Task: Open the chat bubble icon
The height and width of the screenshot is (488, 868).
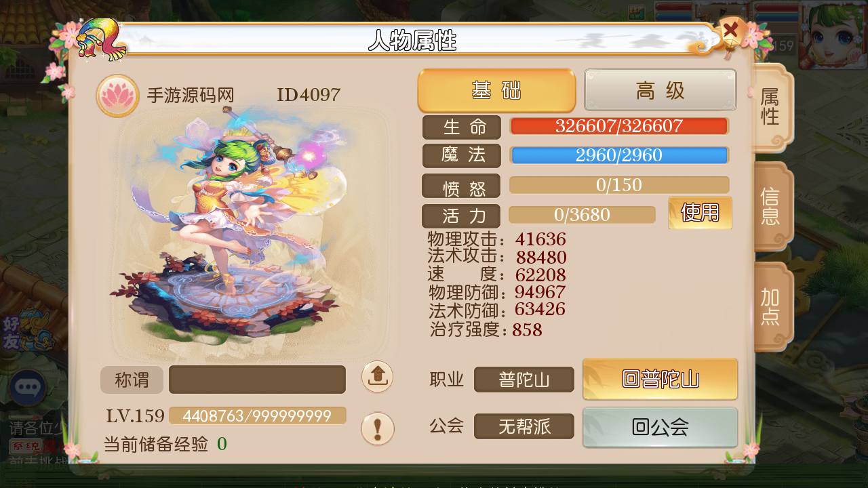Action: (28, 388)
